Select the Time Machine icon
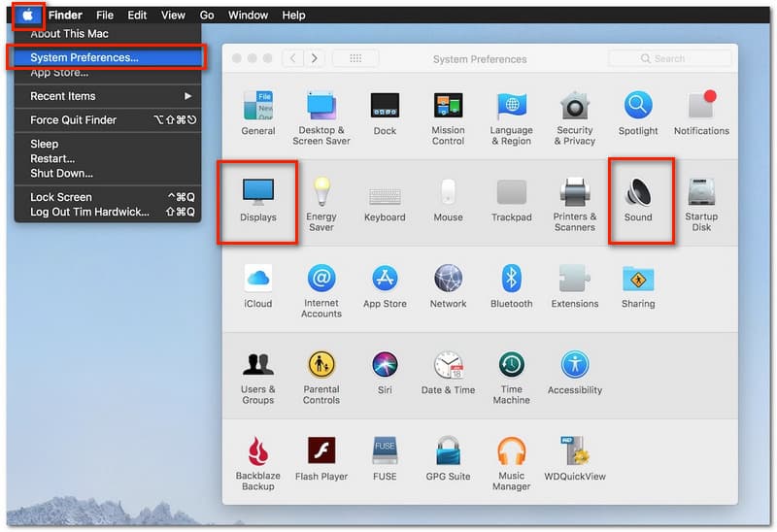The image size is (777, 532). click(511, 370)
